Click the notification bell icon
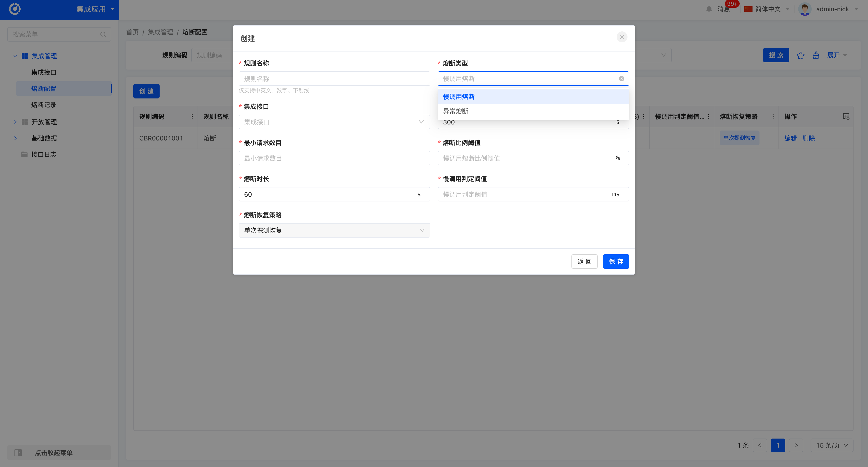 [709, 9]
